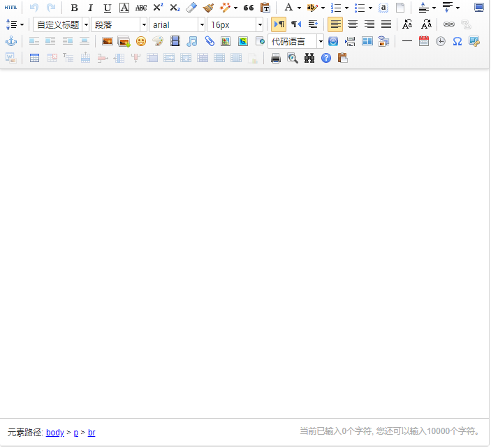491x448 pixels.
Task: Click the eraser clear formatting icon
Action: tap(191, 8)
